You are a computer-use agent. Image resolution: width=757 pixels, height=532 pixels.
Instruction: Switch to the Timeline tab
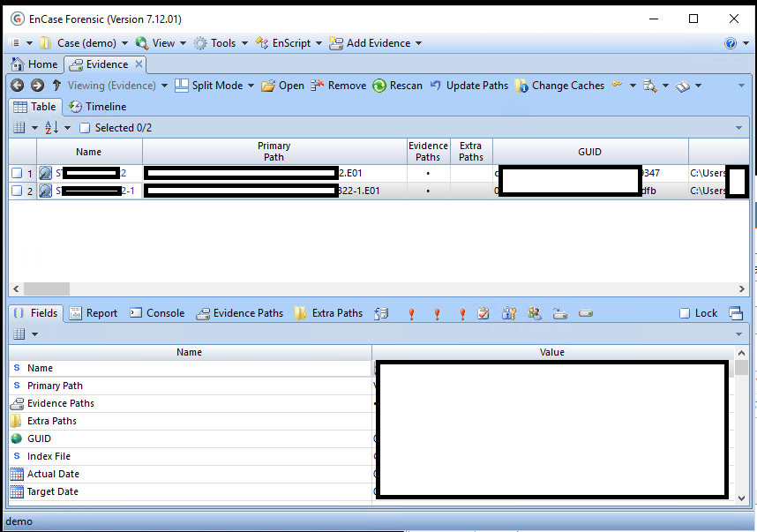[97, 107]
